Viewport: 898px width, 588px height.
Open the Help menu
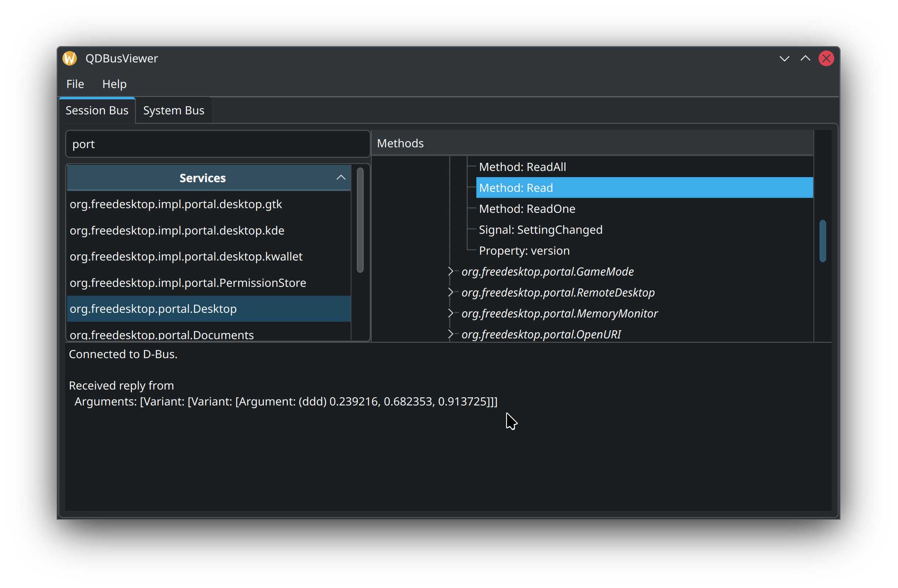114,84
